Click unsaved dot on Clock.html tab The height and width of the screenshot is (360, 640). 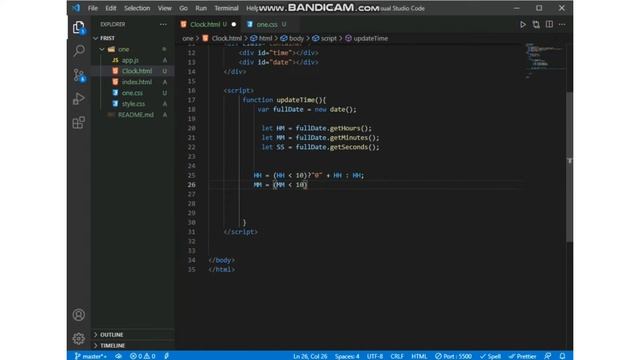234,24
